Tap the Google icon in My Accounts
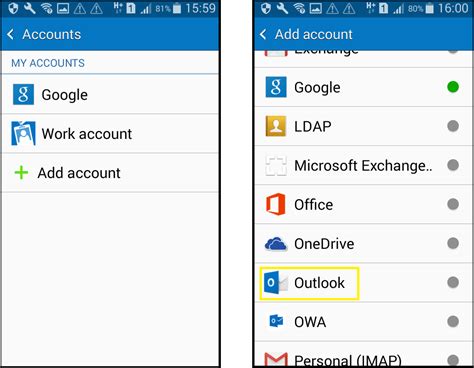This screenshot has height=368, width=474. [x=23, y=94]
